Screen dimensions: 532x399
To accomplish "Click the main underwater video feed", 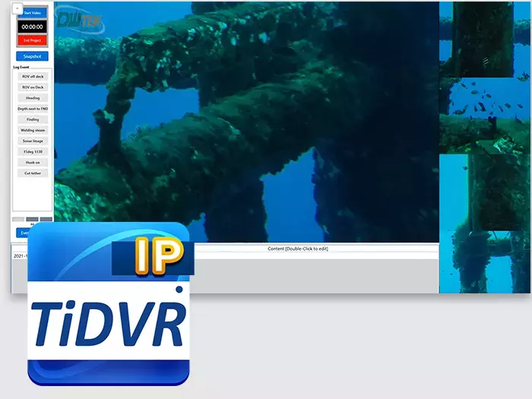I will [247, 122].
